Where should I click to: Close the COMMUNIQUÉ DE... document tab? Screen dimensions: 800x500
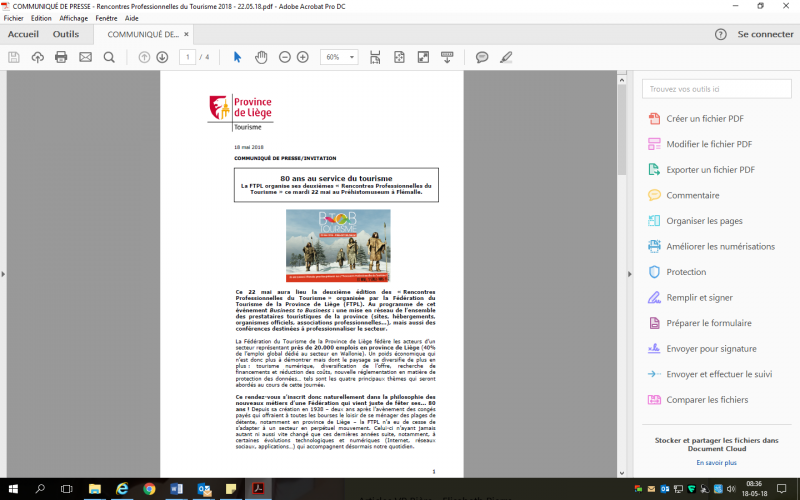[x=186, y=34]
